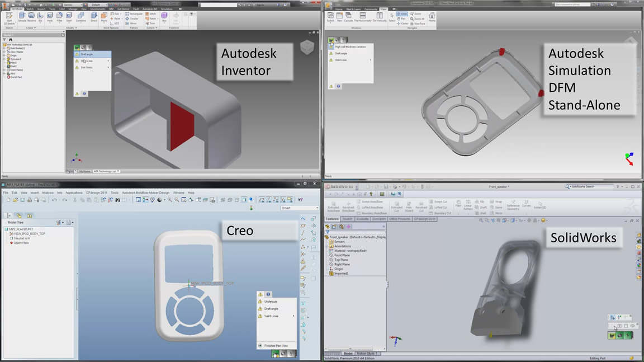The height and width of the screenshot is (362, 644).
Task: Click Revolve tool in Inventor ribbon
Action: click(x=31, y=17)
